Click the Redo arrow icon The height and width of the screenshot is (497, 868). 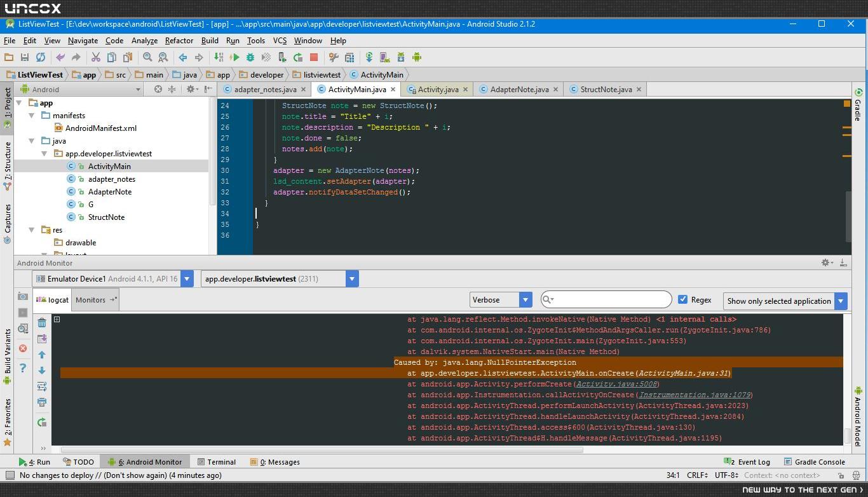(76, 57)
